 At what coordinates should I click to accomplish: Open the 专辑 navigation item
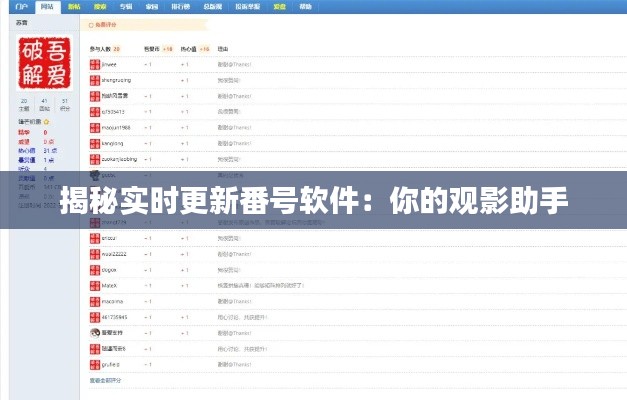[127, 6]
